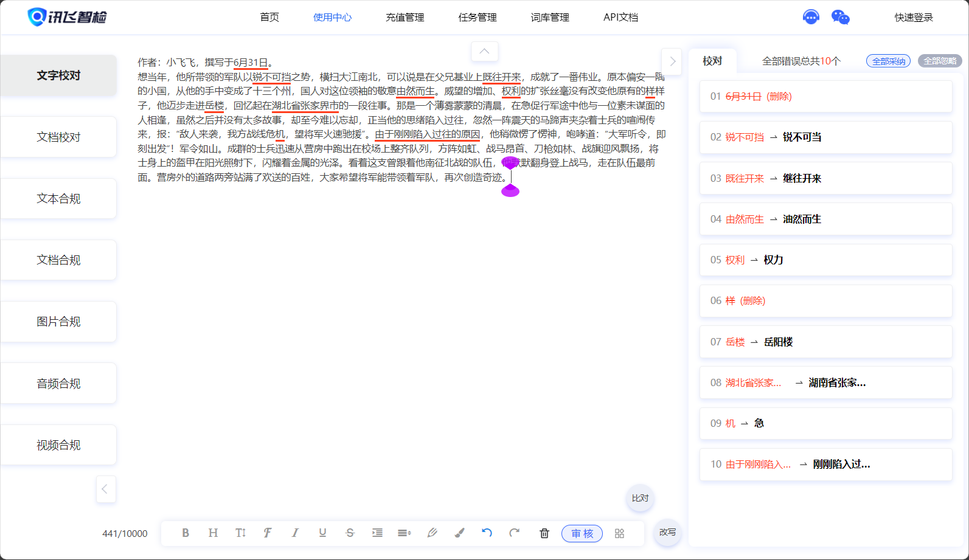Open 使用中心 in top navigation
The width and height of the screenshot is (969, 560).
(x=332, y=17)
